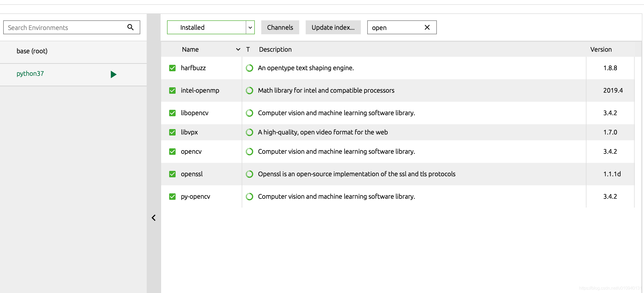The height and width of the screenshot is (293, 644).
Task: Select the python37 environment
Action: click(x=30, y=74)
